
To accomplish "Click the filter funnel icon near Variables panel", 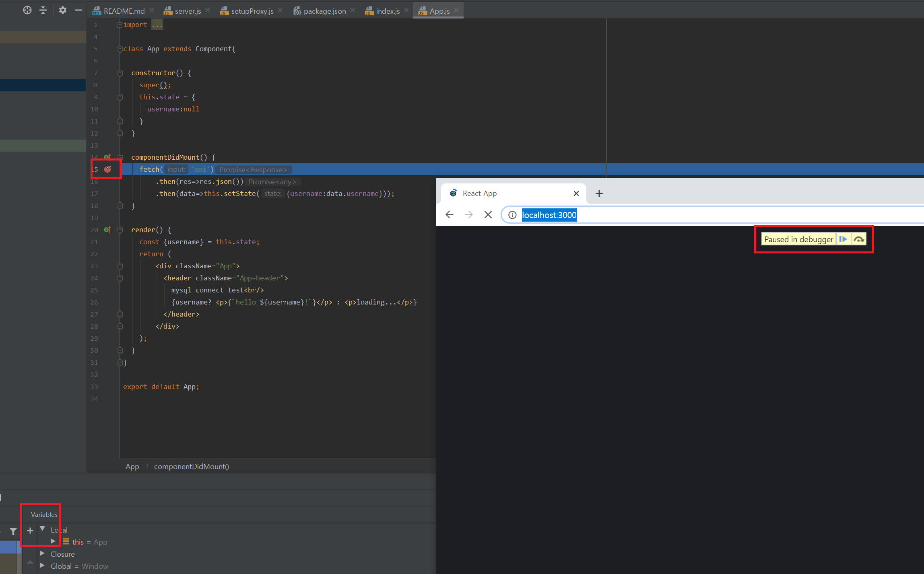I will pyautogui.click(x=13, y=531).
